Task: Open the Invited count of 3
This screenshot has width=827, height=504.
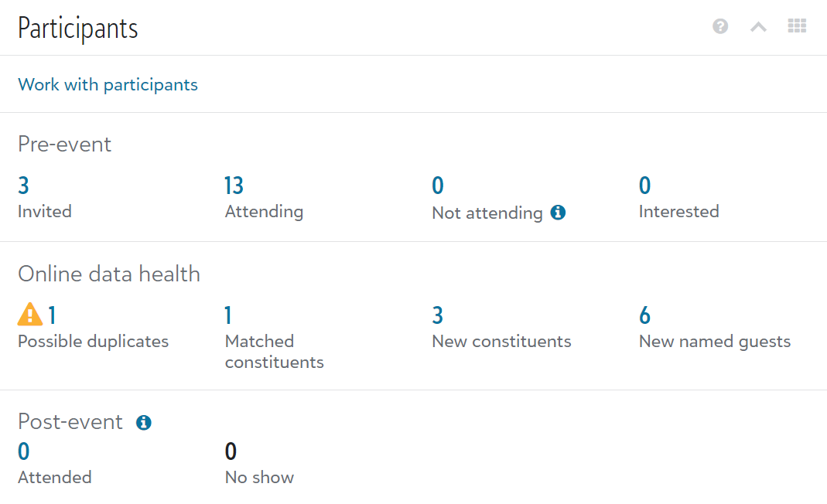Action: [23, 186]
